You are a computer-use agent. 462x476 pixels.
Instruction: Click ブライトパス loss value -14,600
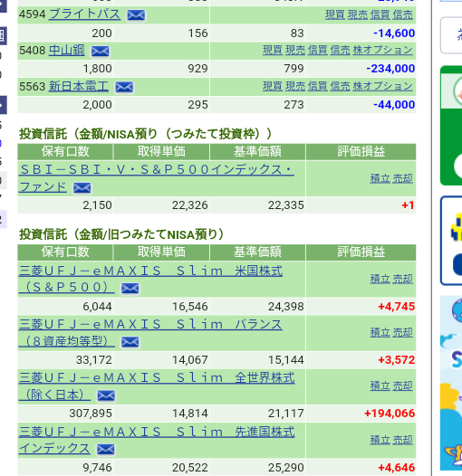(394, 33)
